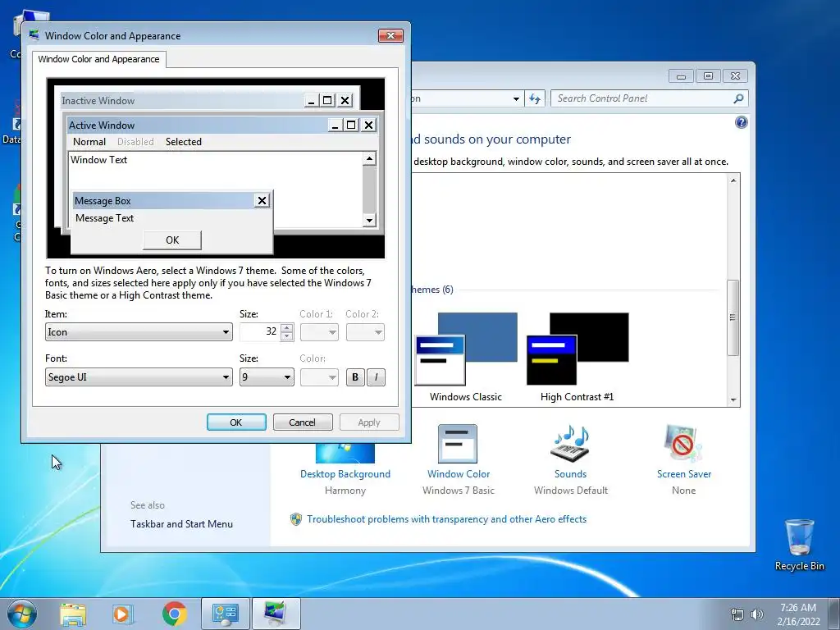The height and width of the screenshot is (630, 840).
Task: Click the Search Control Panel field
Action: coord(643,98)
